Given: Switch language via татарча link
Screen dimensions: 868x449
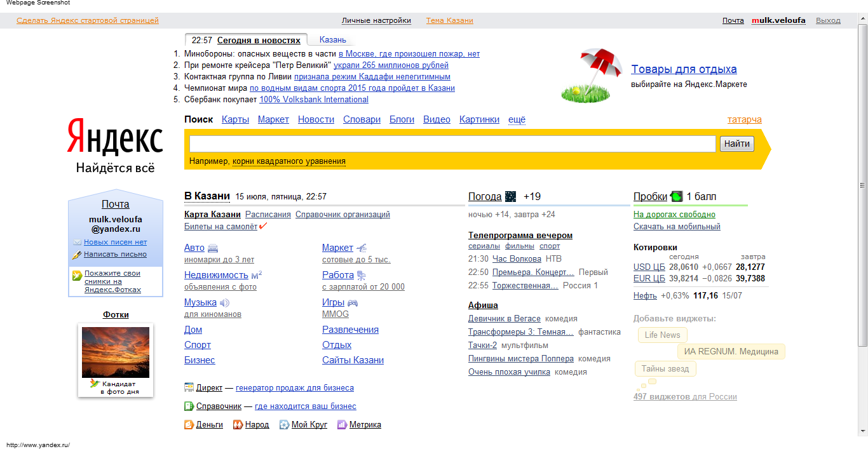Looking at the screenshot, I should 745,119.
